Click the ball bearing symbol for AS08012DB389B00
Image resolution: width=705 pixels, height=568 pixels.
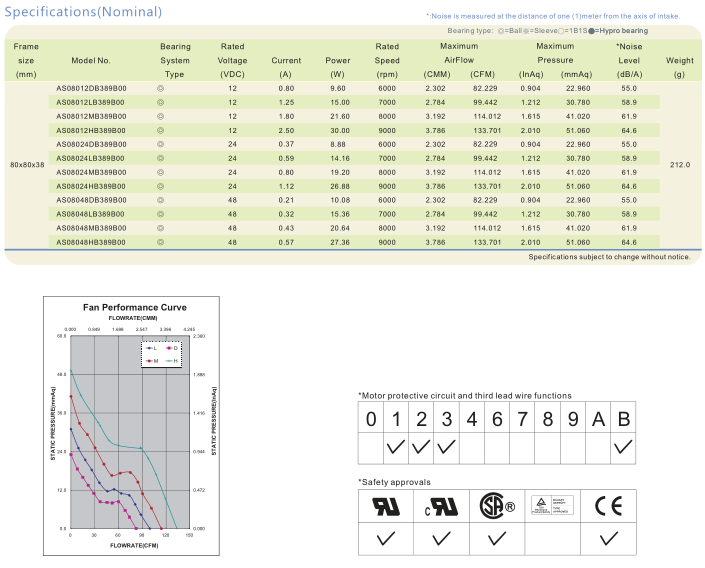(x=161, y=89)
